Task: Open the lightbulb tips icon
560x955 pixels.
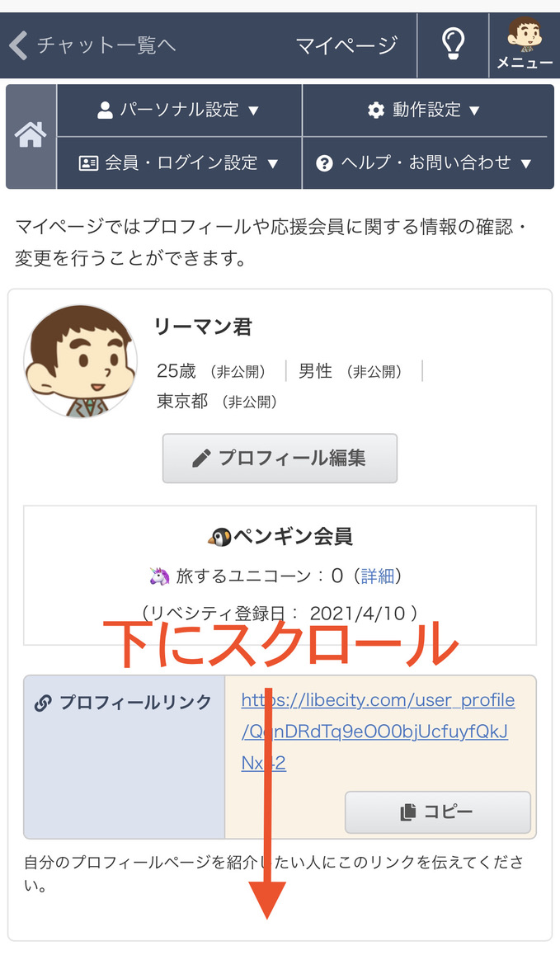Action: 453,45
